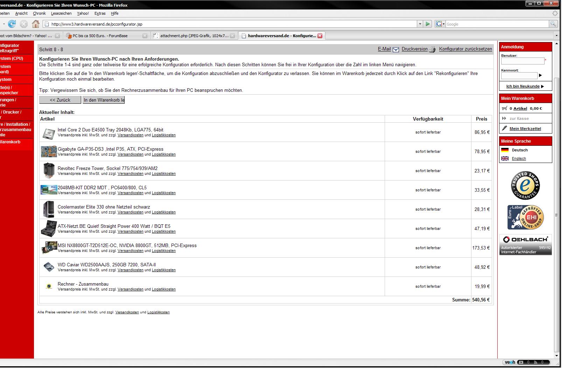Close the PC bis ca 500 Euro tab
This screenshot has height=368, width=588.
coord(145,36)
